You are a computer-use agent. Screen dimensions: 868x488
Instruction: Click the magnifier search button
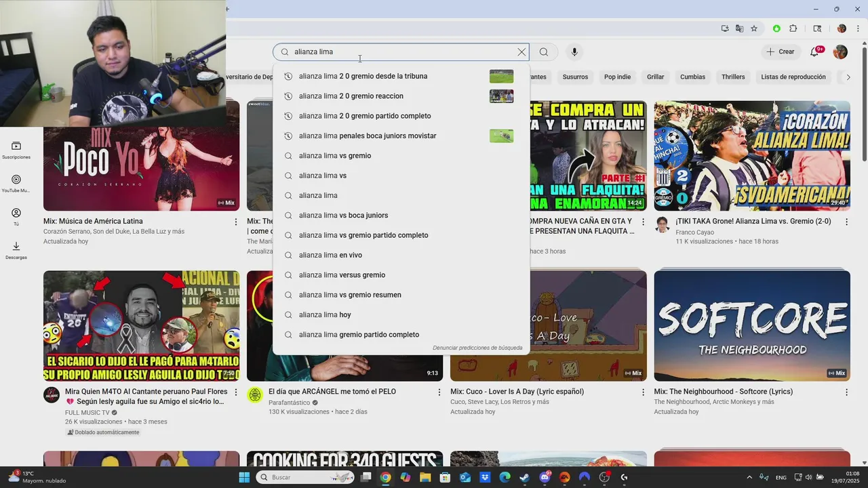544,52
